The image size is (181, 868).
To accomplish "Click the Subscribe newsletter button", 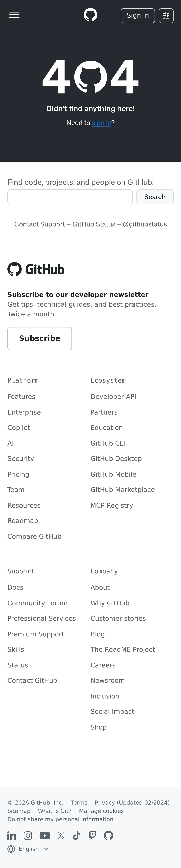I will [39, 338].
